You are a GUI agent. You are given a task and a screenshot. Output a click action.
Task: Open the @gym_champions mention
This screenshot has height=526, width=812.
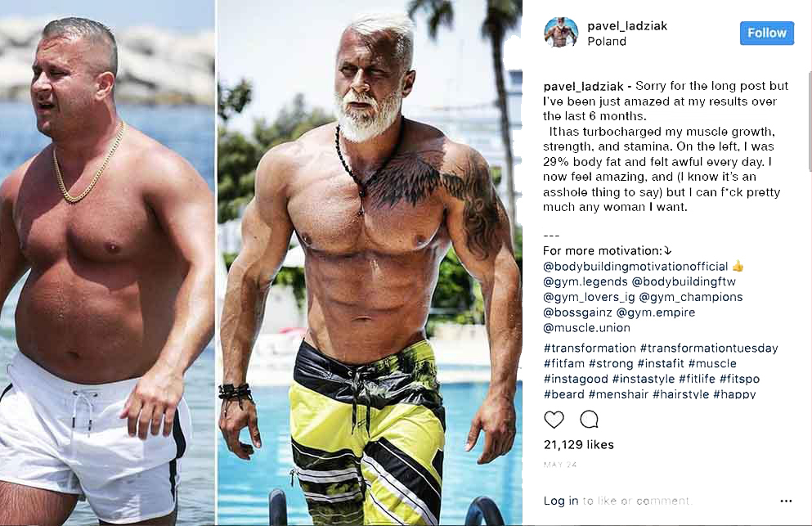[x=691, y=297]
